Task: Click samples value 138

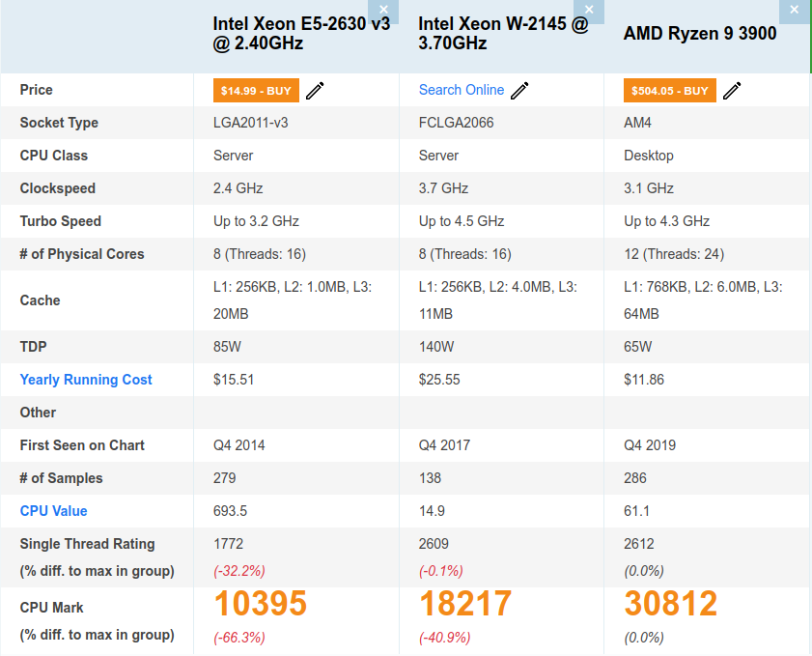Action: 430,478
